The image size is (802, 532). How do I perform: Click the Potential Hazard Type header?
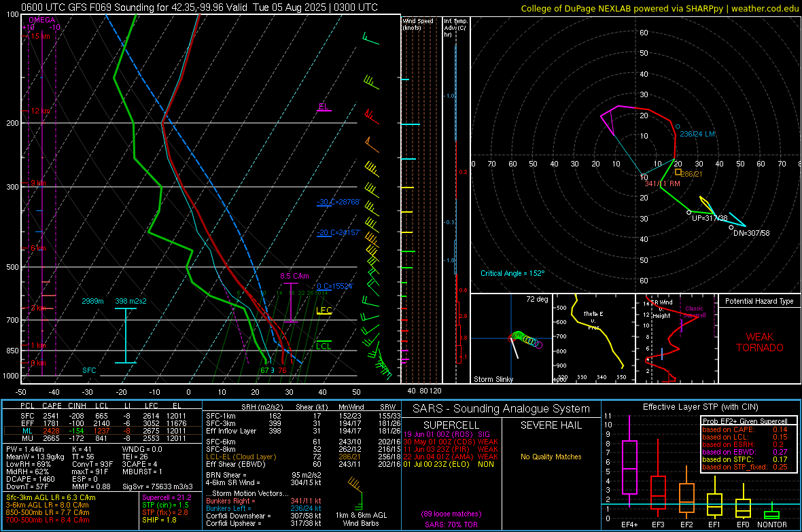(x=760, y=301)
